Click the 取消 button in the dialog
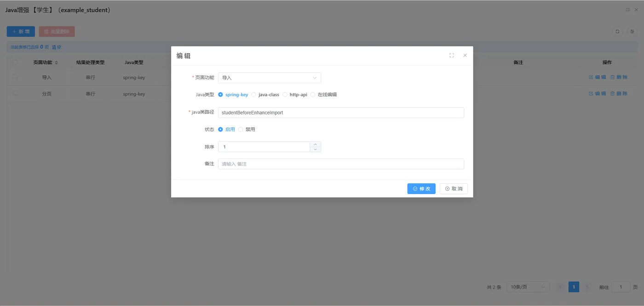644x306 pixels. click(x=453, y=188)
